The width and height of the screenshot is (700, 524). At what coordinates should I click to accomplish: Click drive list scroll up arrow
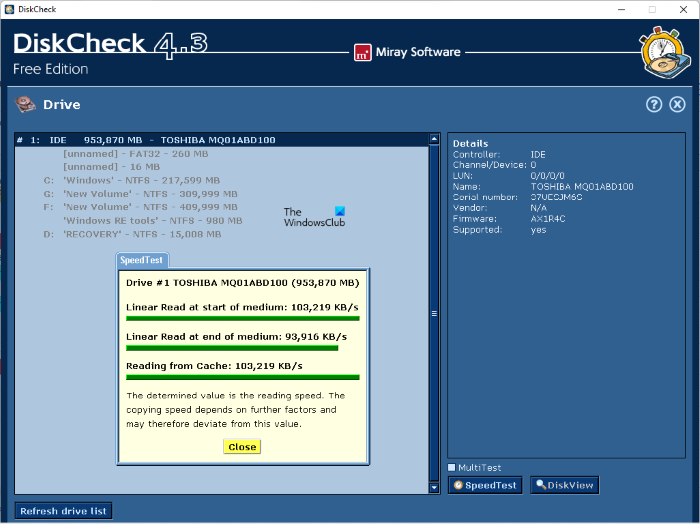pyautogui.click(x=434, y=139)
